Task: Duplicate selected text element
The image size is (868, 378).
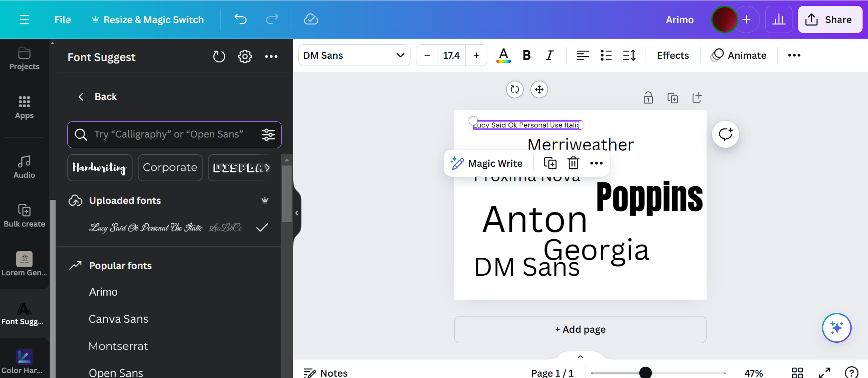Action: click(550, 163)
